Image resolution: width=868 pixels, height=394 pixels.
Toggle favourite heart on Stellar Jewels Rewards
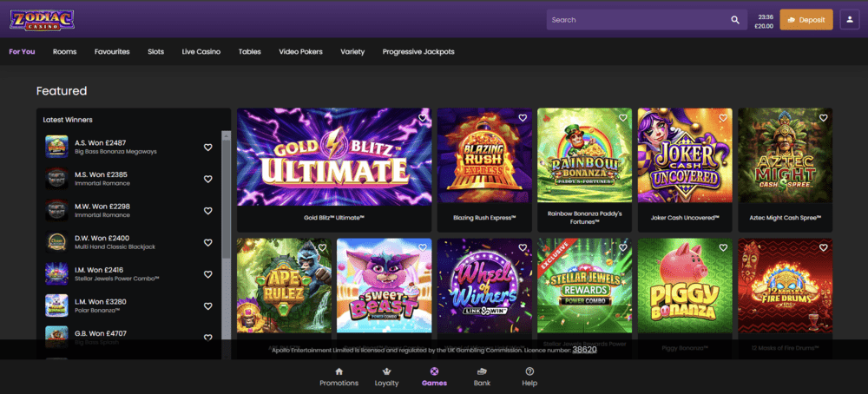coord(622,248)
